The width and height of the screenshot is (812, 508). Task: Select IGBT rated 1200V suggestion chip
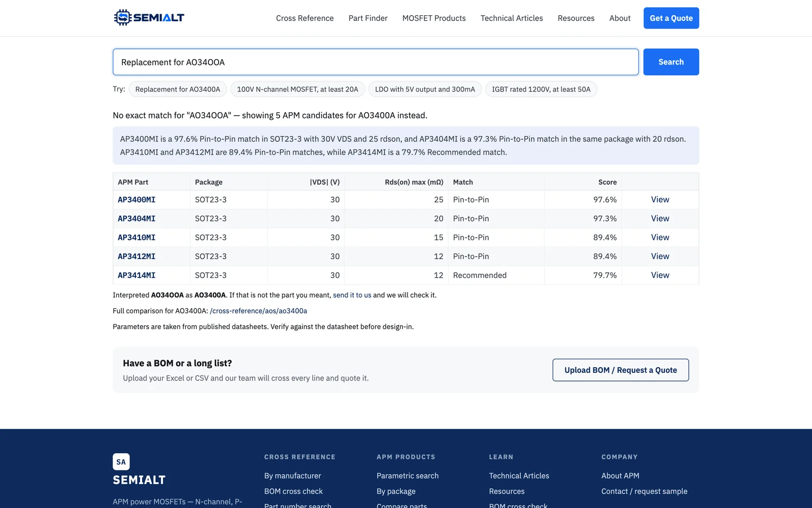(x=541, y=89)
